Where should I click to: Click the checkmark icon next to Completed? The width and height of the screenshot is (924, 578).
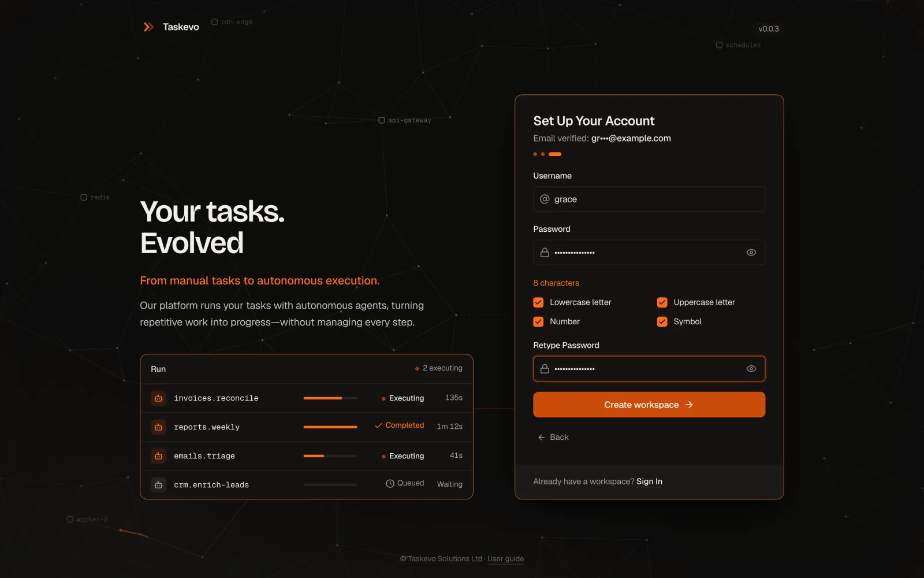[378, 425]
